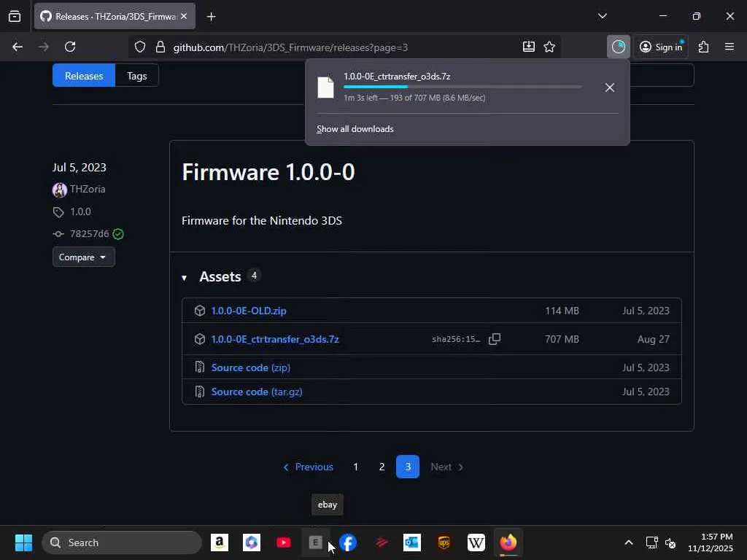Open a new browser tab
Screen dimensions: 747x560
(211, 17)
